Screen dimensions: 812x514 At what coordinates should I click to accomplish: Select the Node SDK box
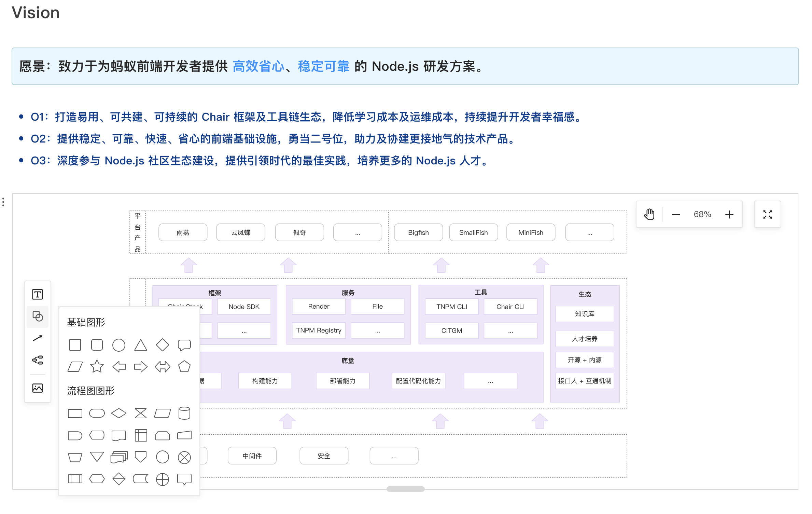(244, 307)
